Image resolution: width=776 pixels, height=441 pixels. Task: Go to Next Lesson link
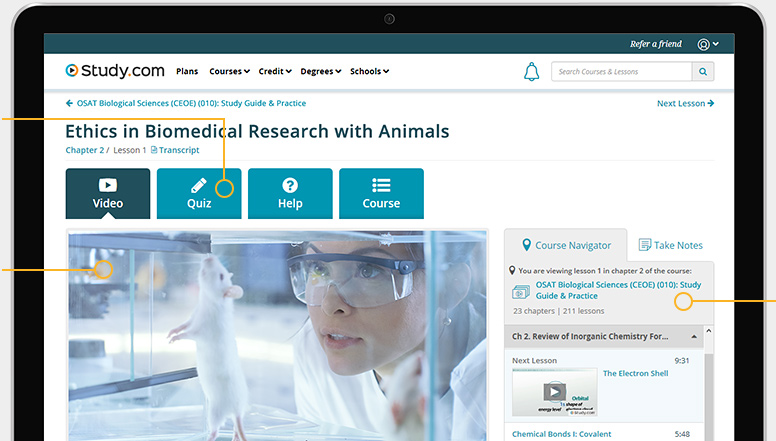point(685,103)
